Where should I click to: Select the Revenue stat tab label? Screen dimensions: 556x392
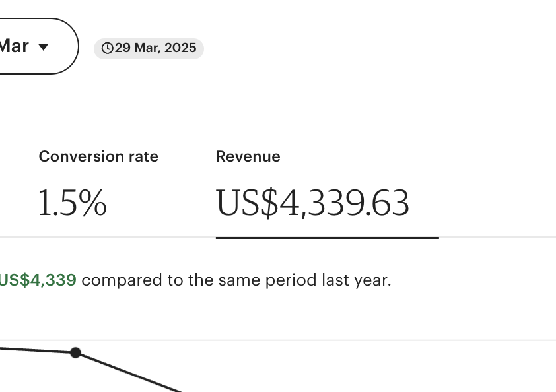(248, 156)
